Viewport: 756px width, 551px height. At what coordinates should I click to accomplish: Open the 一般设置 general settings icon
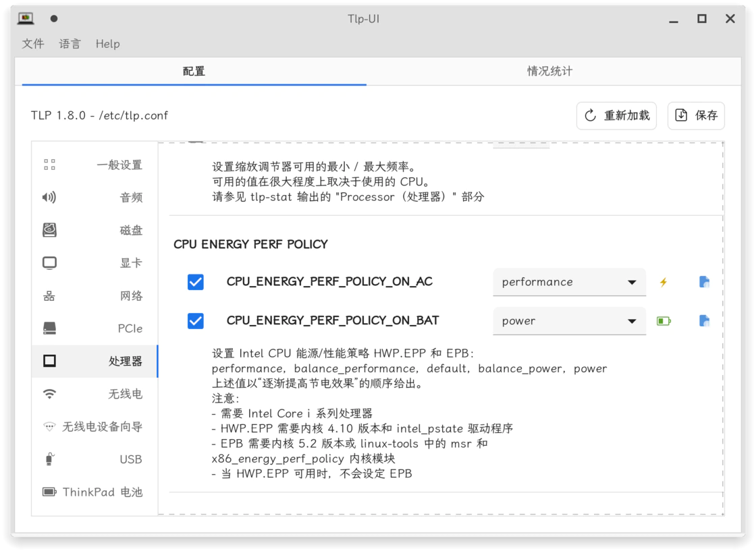point(49,165)
